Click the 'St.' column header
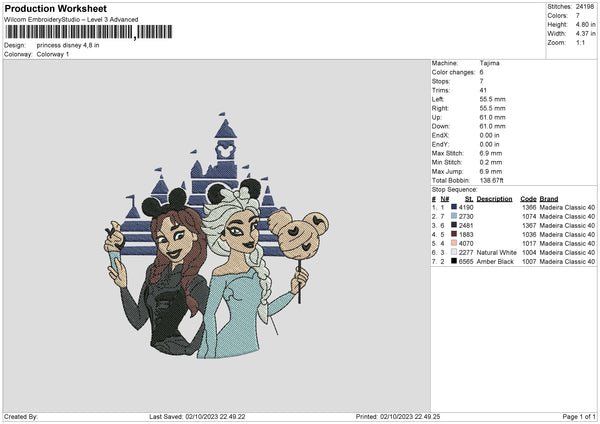This screenshot has height=424, width=600. tap(469, 199)
